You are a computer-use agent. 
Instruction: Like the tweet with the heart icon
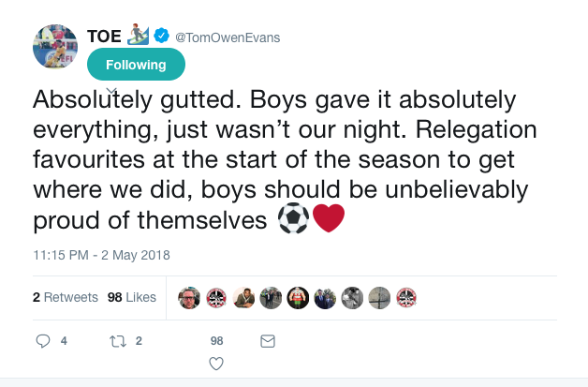point(216,364)
